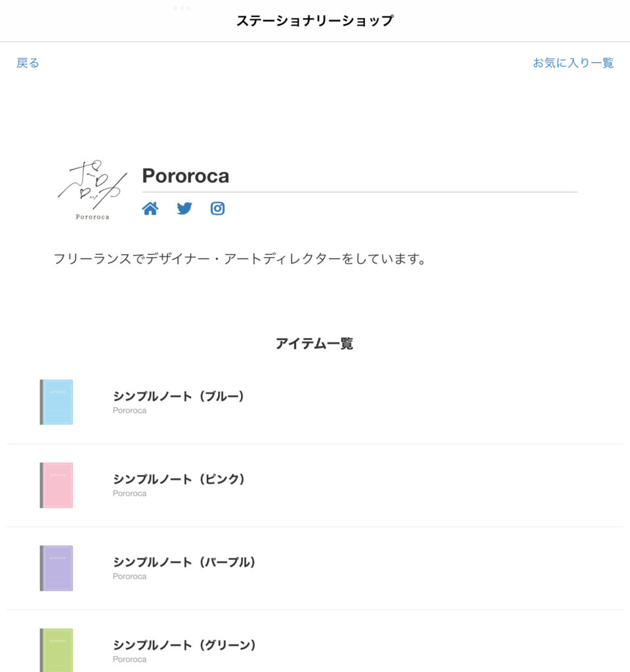This screenshot has width=630, height=672.
Task: Tap Pororoca author label under pink notebook
Action: 129,493
